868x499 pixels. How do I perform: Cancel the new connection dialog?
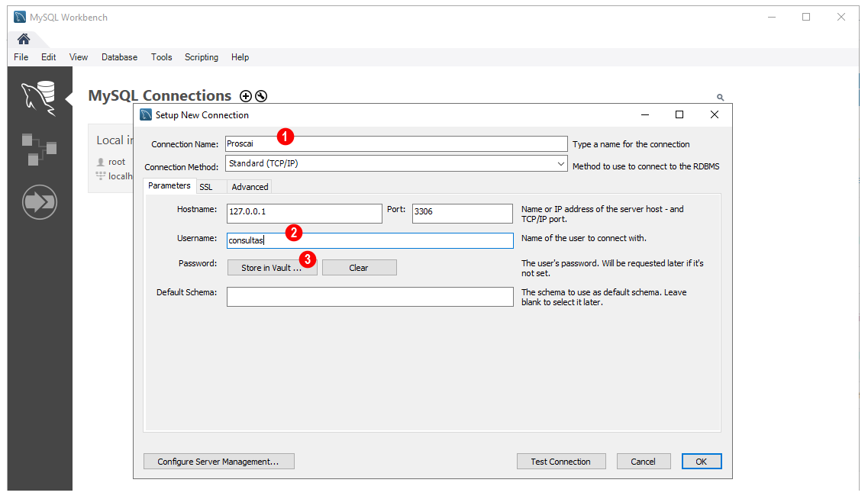(644, 462)
